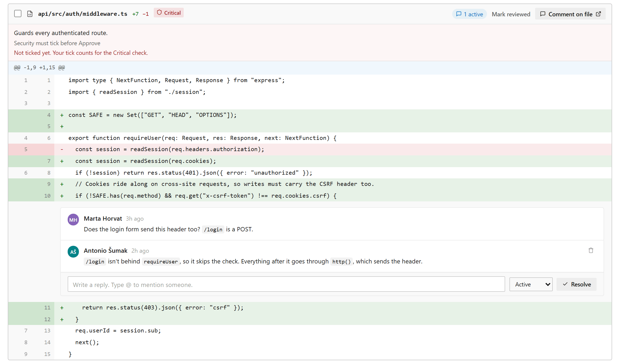Click the next(); code line
Screen dimensions: 618x364
tap(310, 343)
